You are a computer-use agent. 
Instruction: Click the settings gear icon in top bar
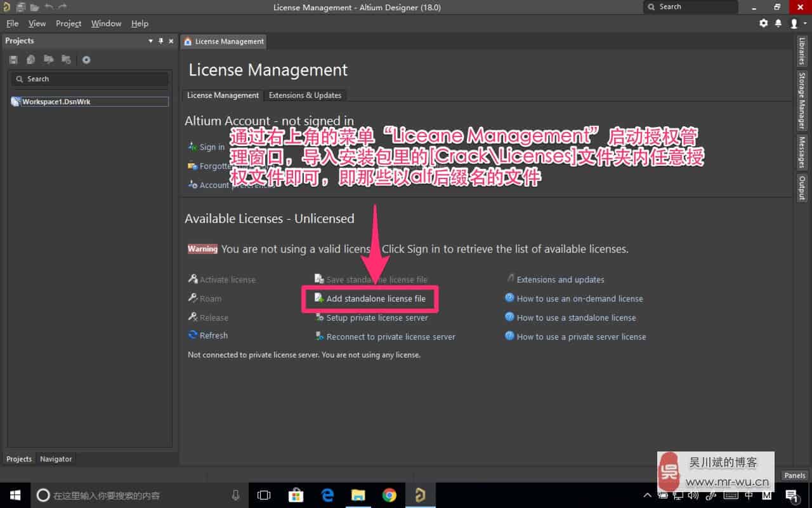tap(763, 23)
